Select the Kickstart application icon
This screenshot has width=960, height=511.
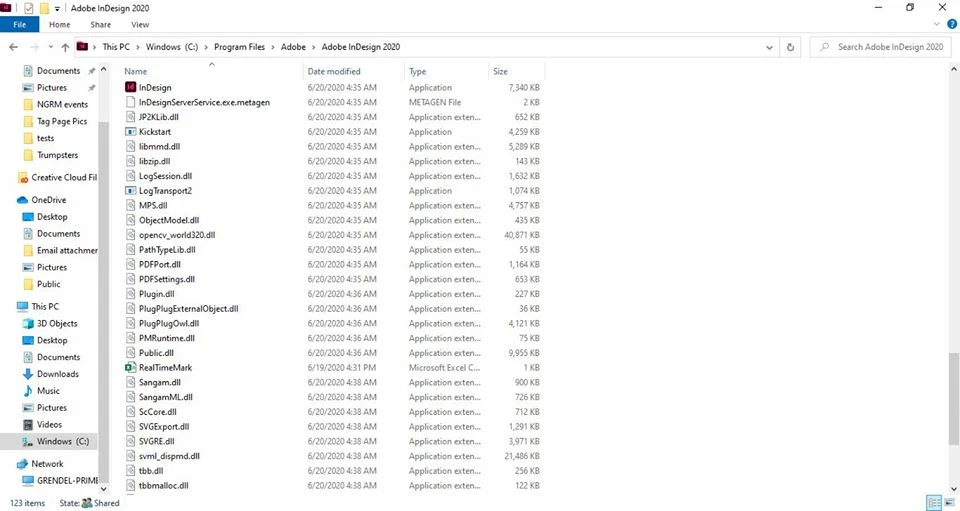[x=130, y=132]
